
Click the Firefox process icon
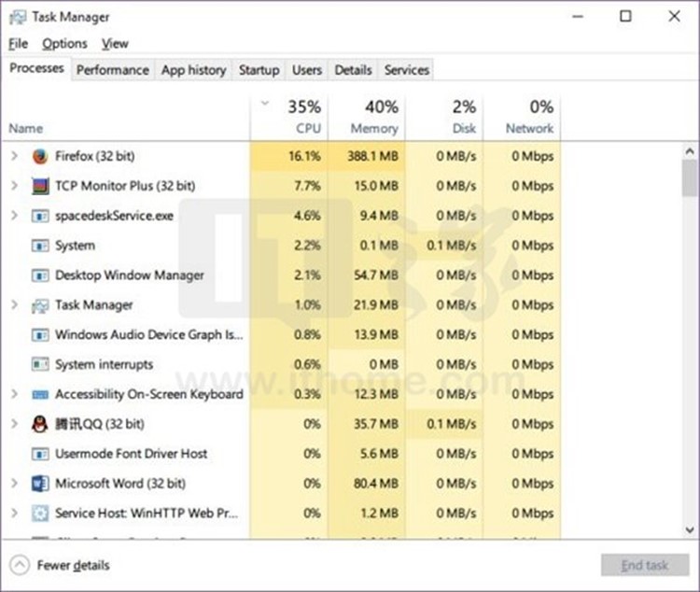click(40, 156)
